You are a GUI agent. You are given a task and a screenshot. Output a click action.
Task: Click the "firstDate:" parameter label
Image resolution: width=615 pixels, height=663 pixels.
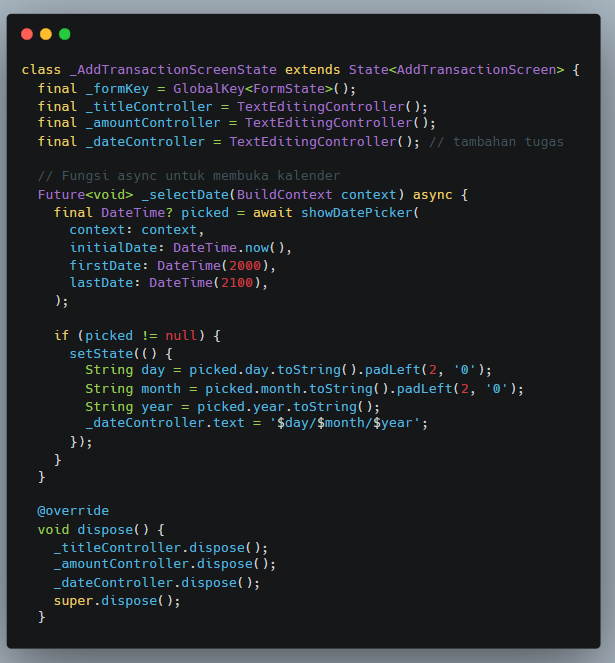coord(109,266)
